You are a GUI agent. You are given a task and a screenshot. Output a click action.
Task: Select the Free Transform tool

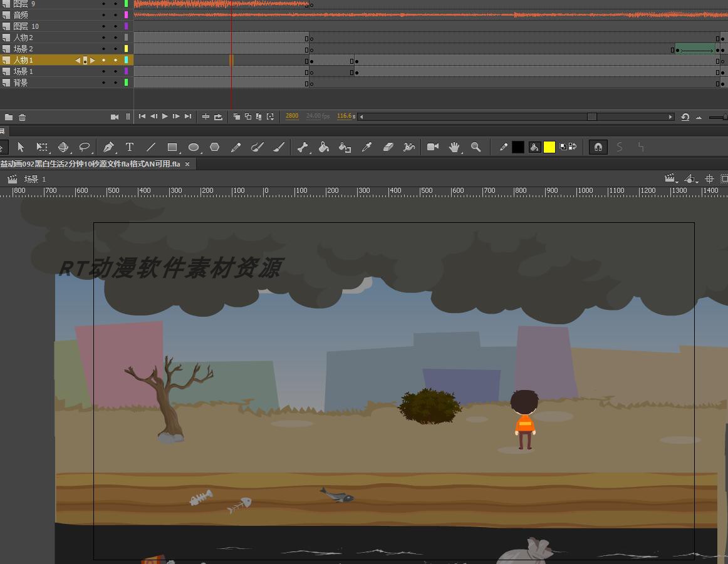coord(42,147)
